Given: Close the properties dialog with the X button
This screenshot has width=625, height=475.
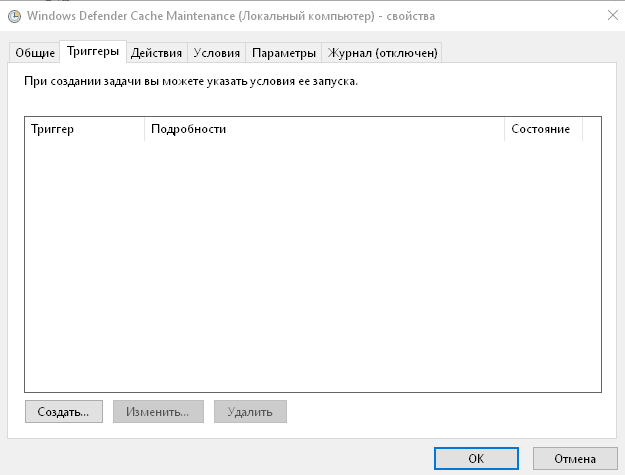Looking at the screenshot, I should (610, 16).
